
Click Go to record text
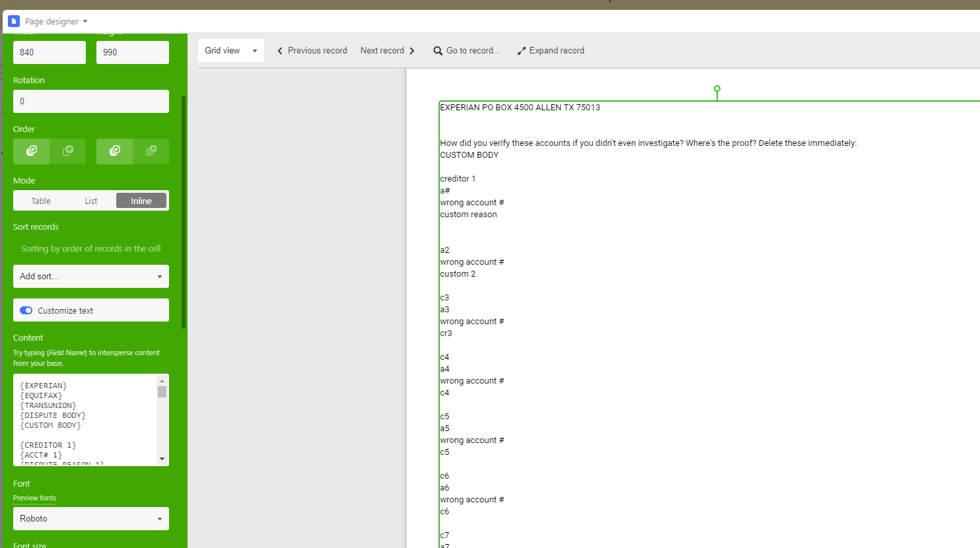473,51
